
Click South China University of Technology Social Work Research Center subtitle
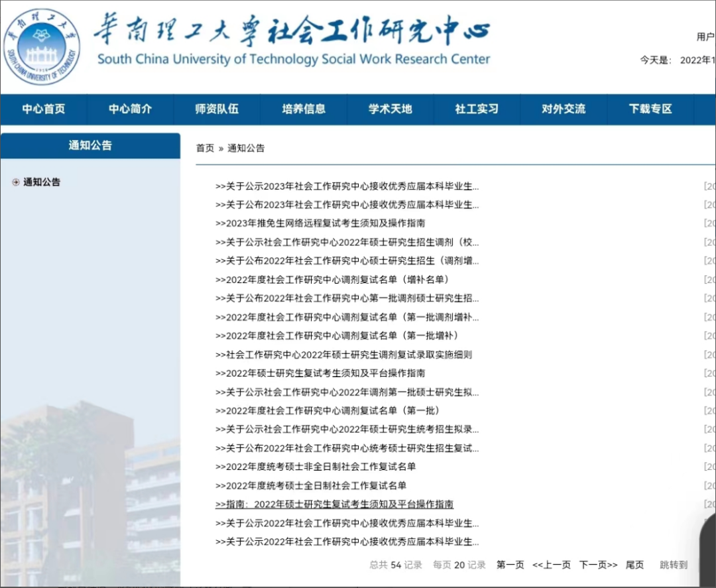(x=294, y=60)
